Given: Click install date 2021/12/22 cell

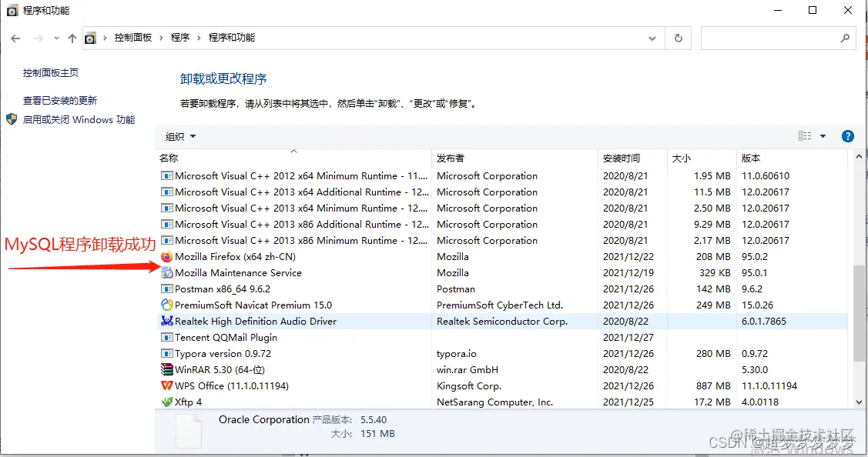Looking at the screenshot, I should pyautogui.click(x=628, y=257).
